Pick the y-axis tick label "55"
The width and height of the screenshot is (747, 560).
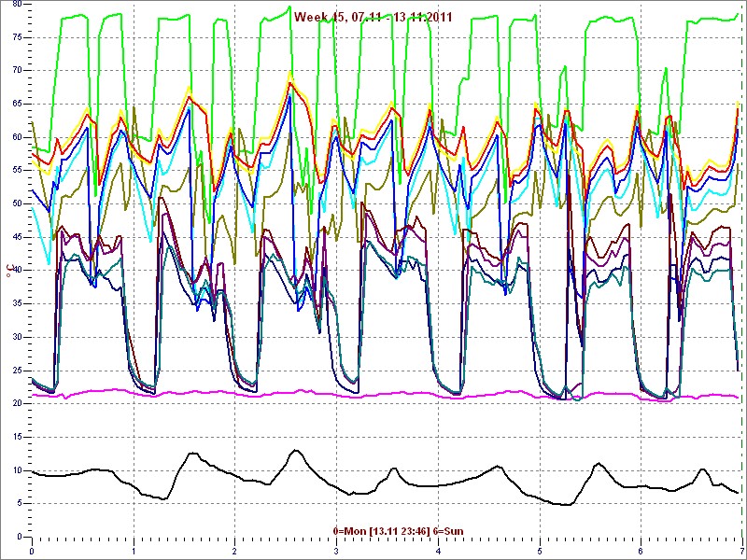[x=17, y=171]
